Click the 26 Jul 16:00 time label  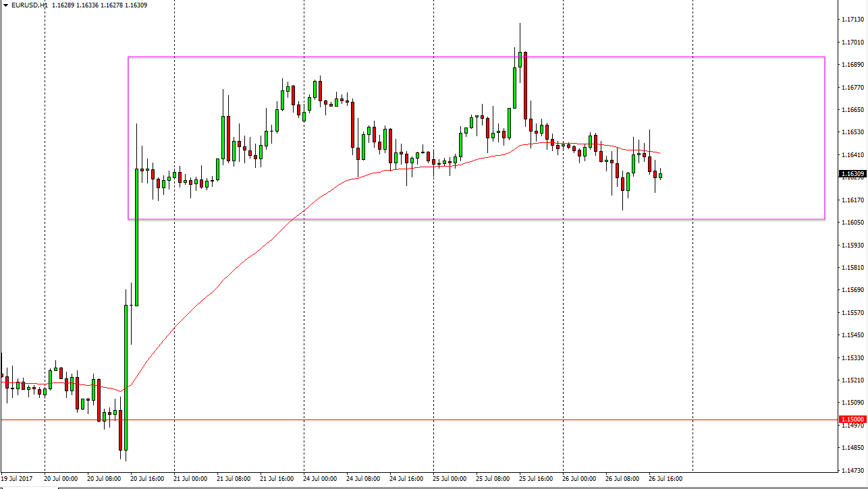tap(666, 478)
